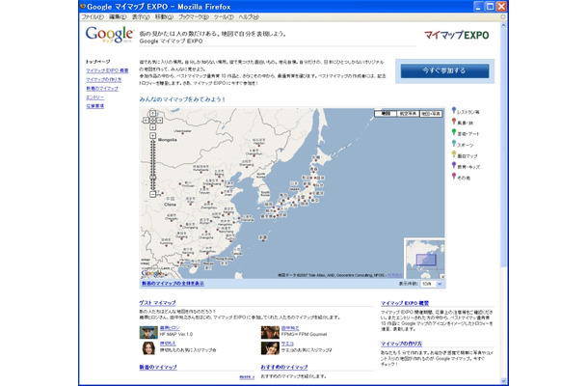
Task: Open the last sidebar link below エントリー
Action: point(94,106)
